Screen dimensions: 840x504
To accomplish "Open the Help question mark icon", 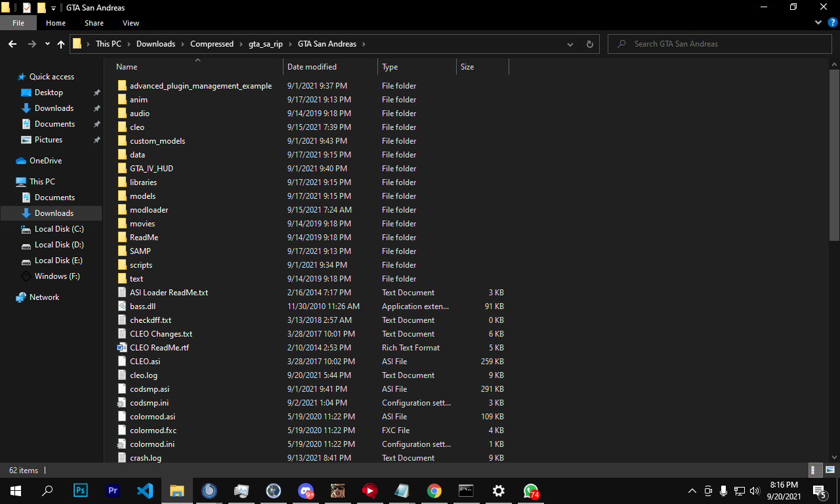I will coord(832,22).
